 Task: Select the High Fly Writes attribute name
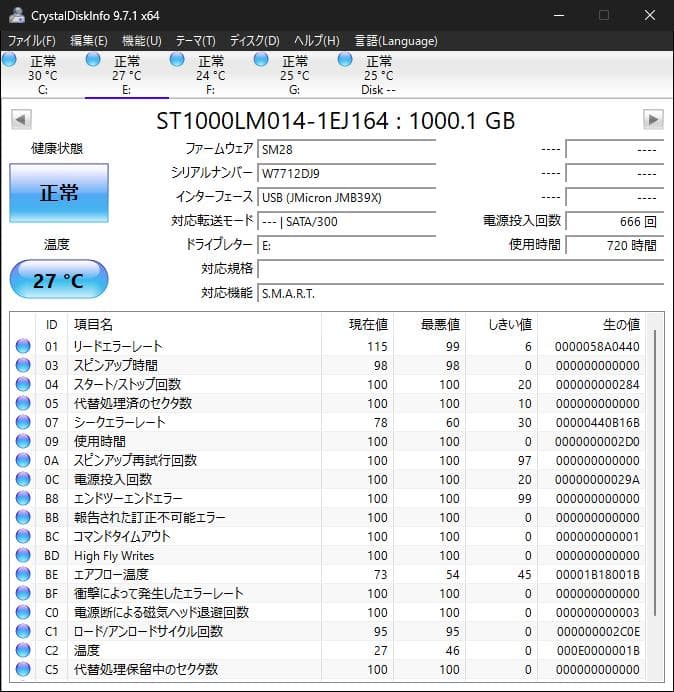(114, 555)
